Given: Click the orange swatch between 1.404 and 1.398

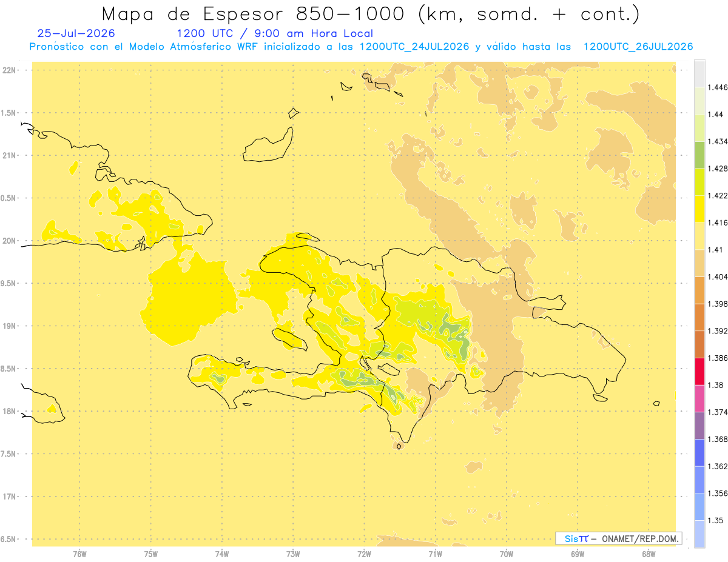Looking at the screenshot, I should (699, 290).
